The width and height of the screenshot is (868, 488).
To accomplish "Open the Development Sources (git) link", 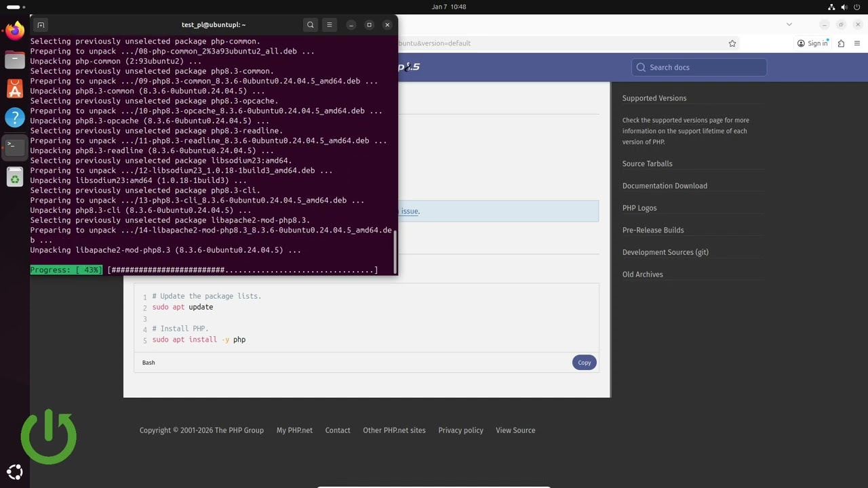I will coord(665,252).
